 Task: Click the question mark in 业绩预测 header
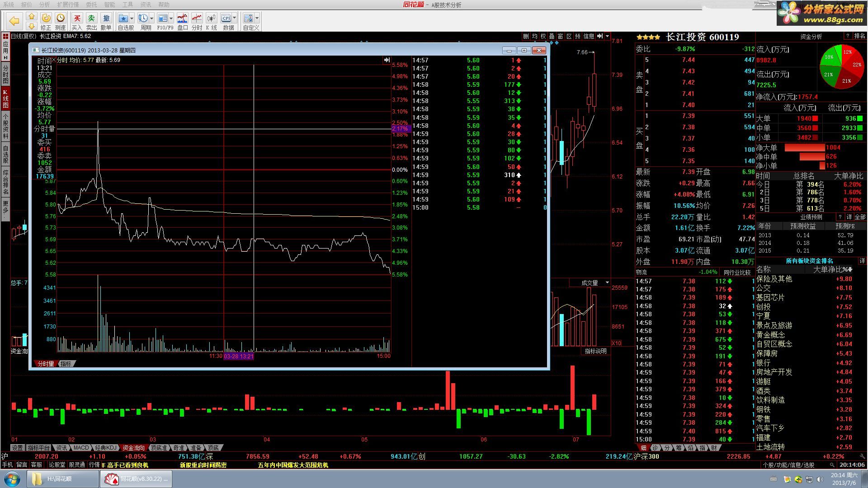tap(840, 217)
